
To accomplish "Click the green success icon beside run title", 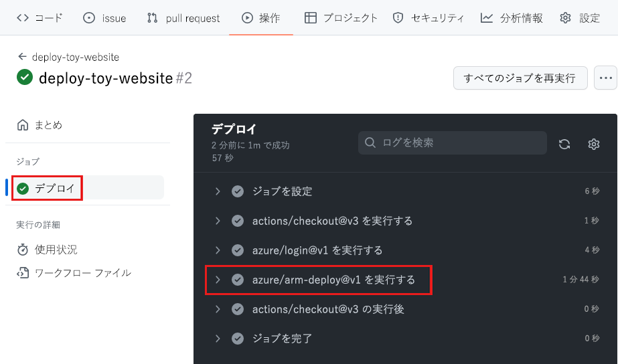I will tap(25, 77).
